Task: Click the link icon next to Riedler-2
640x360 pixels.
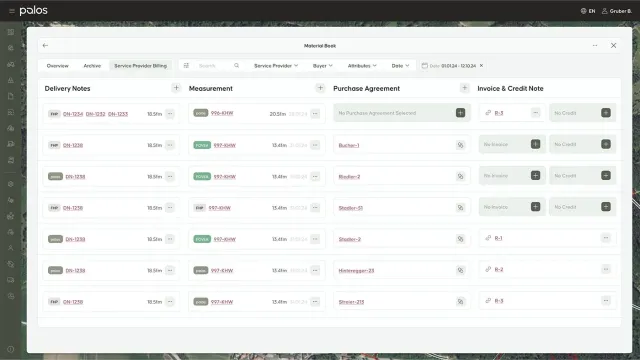Action: tap(460, 176)
